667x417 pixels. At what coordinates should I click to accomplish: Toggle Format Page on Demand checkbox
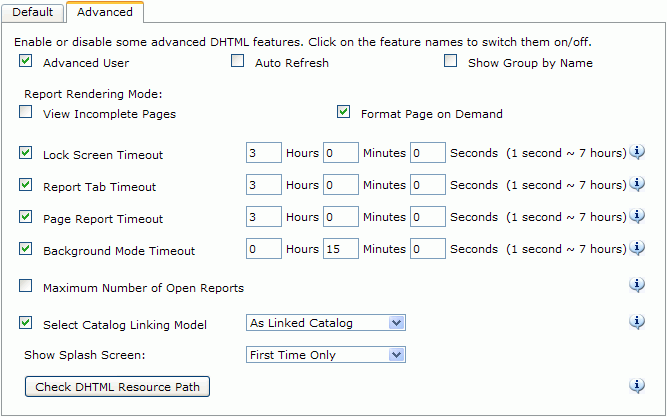343,112
